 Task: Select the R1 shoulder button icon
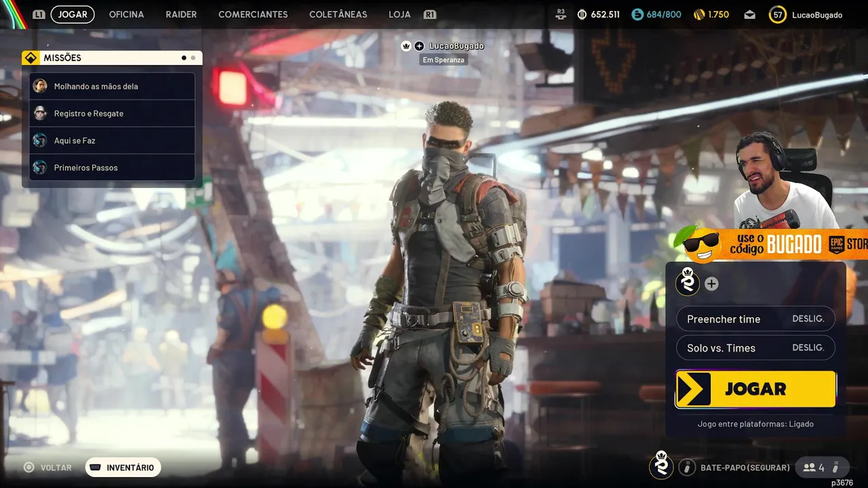430,14
